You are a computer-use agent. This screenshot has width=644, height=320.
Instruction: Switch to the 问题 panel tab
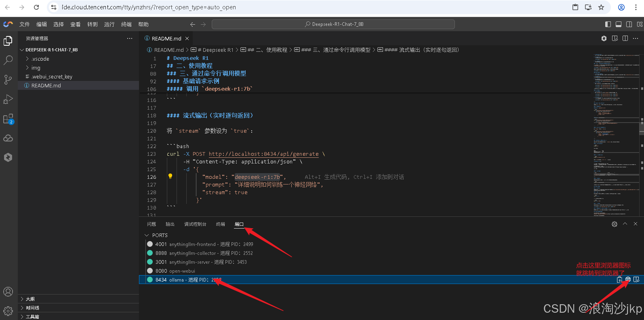[152, 224]
